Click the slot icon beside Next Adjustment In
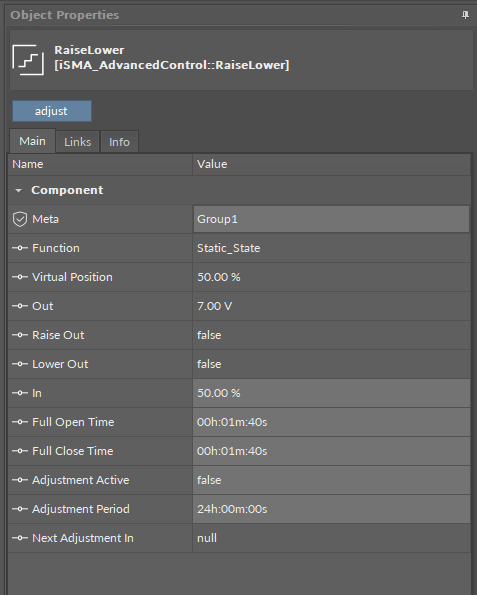This screenshot has width=477, height=595. point(20,538)
